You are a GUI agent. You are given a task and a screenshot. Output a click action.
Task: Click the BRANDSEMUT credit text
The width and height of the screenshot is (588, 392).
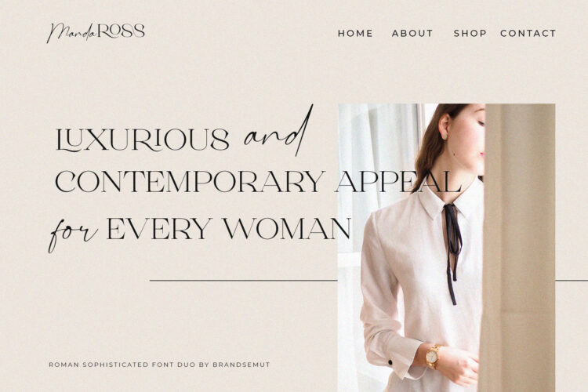[x=241, y=365]
